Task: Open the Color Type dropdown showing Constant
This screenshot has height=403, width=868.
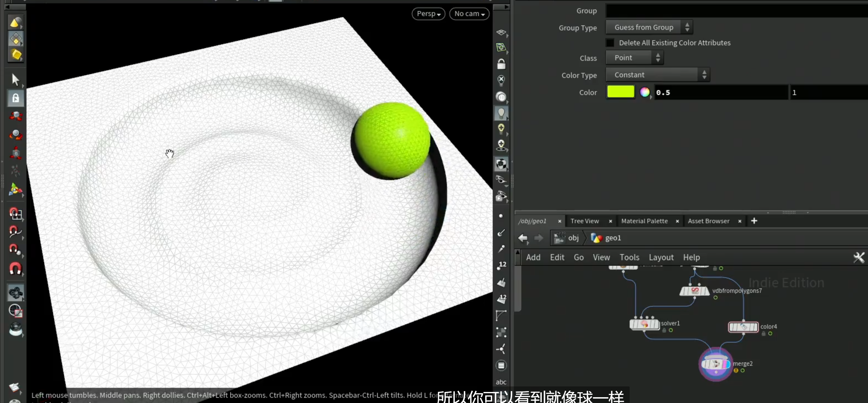Action: click(x=657, y=75)
